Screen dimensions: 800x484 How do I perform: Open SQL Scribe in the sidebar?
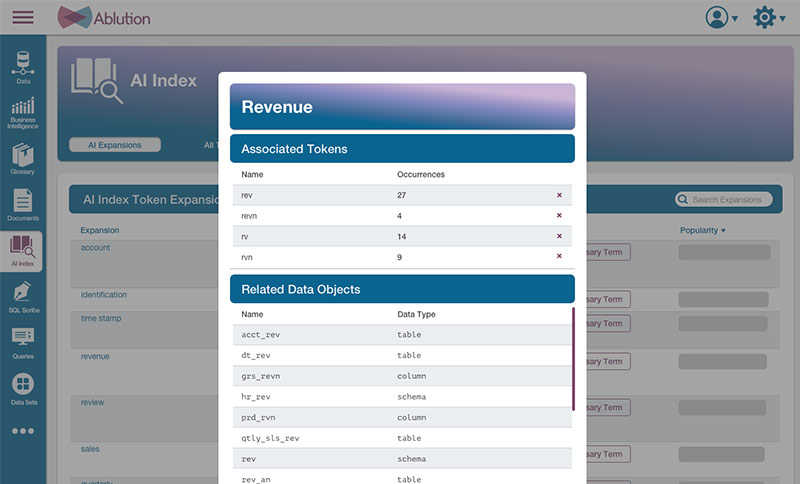coord(23,297)
